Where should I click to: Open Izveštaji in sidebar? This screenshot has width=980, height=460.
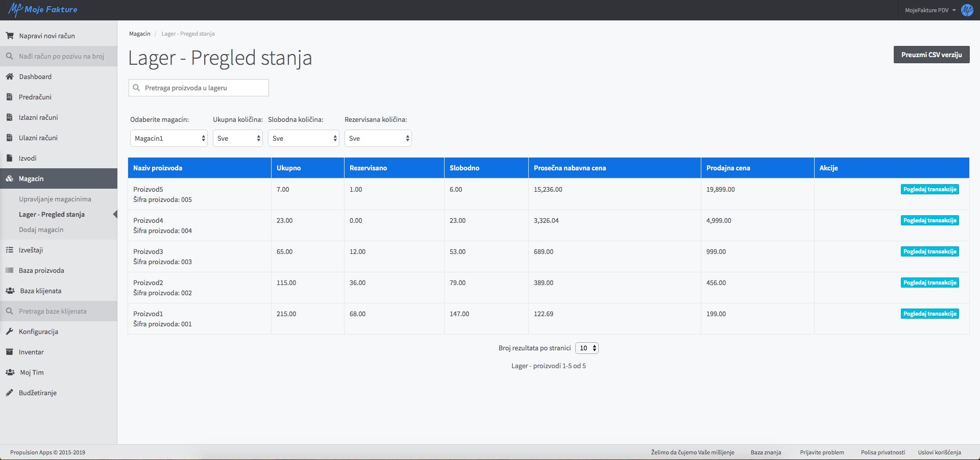click(59, 250)
